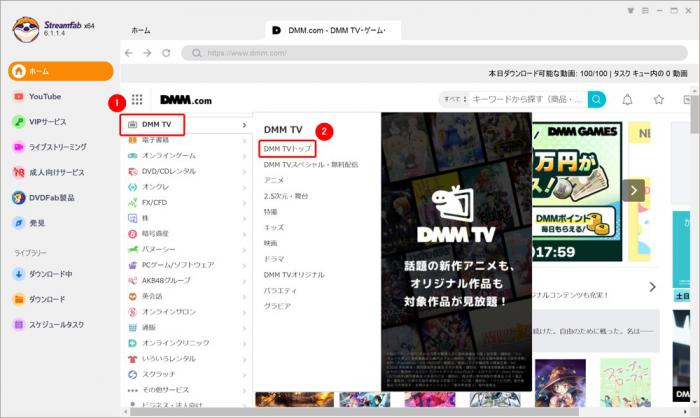
Task: Click the 通販 cart icon
Action: [x=133, y=328]
